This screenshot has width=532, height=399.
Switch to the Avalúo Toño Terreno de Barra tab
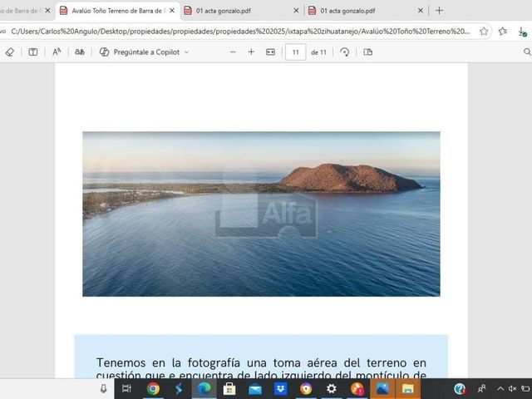pos(117,11)
